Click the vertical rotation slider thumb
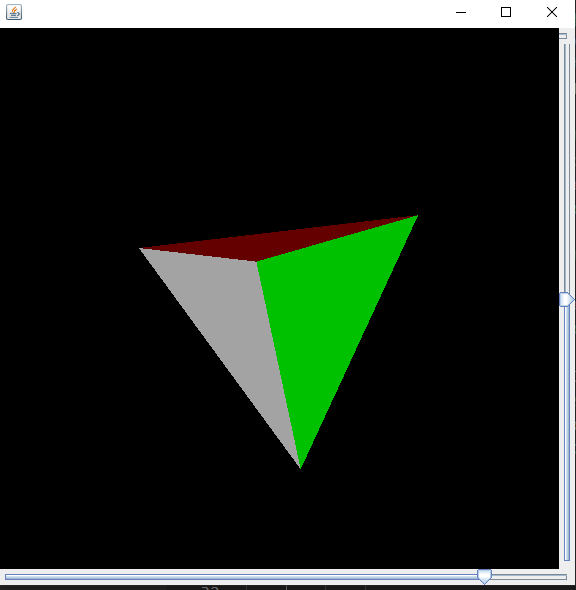 567,300
